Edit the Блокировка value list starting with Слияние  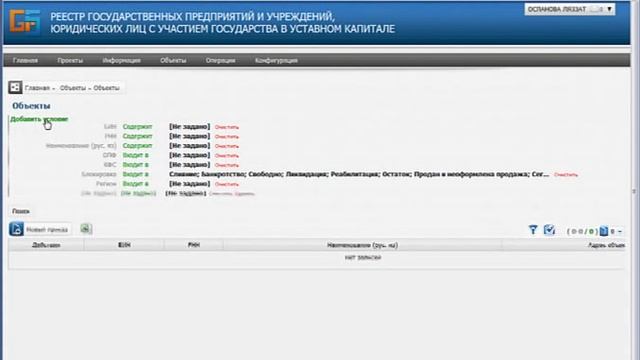tap(359, 174)
